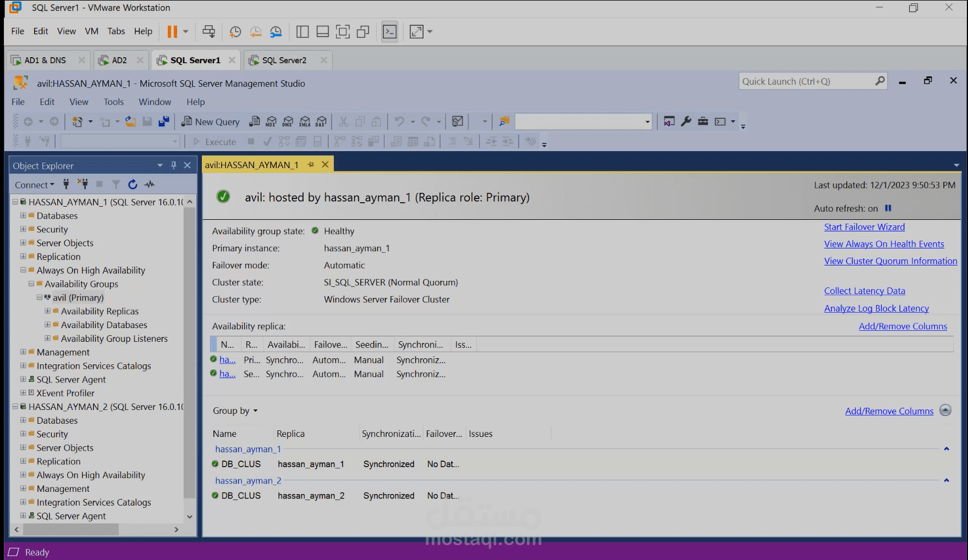Open Activity Monitor from Object Explorer toolbar
The image size is (968, 560).
150,184
